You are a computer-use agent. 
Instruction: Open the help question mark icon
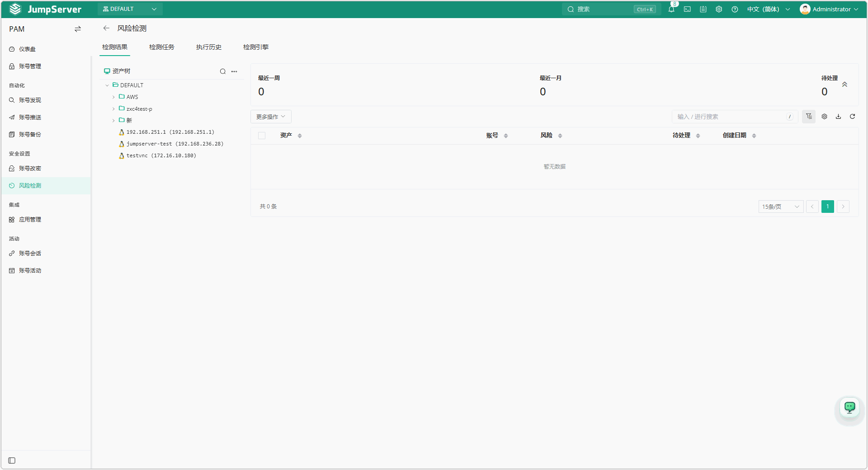click(x=735, y=9)
